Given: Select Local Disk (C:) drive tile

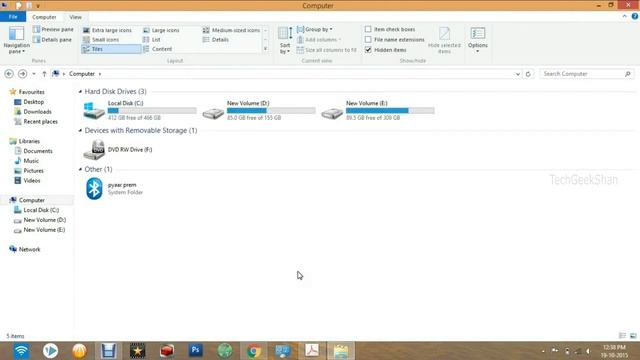Looking at the screenshot, I should pos(140,110).
